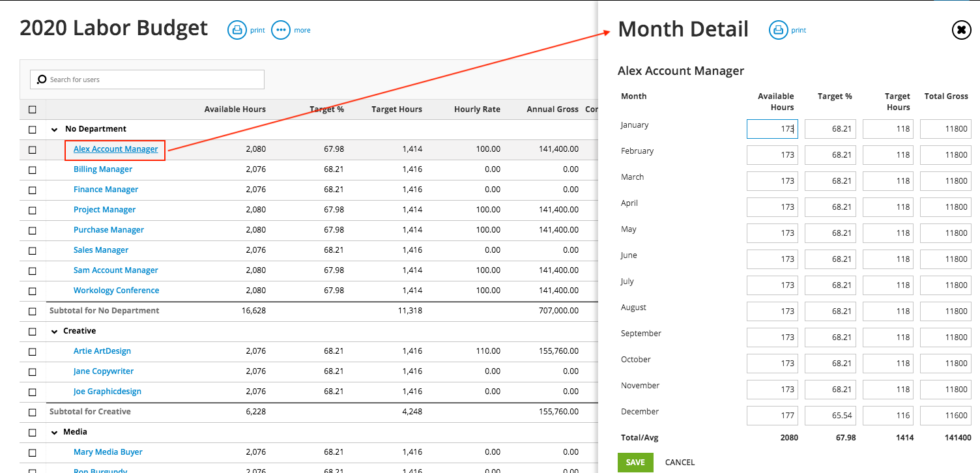Close the Month Detail panel

[x=962, y=30]
